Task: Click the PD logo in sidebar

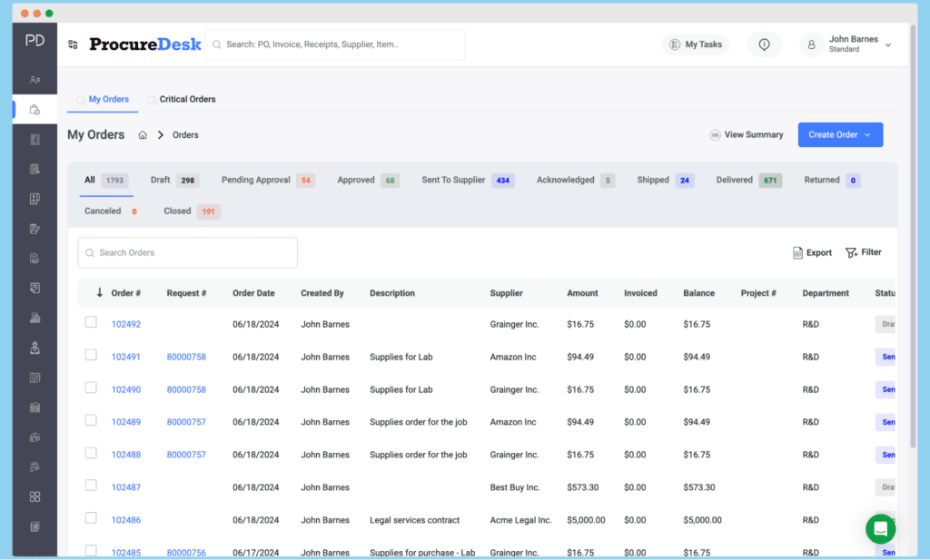Action: click(x=35, y=41)
